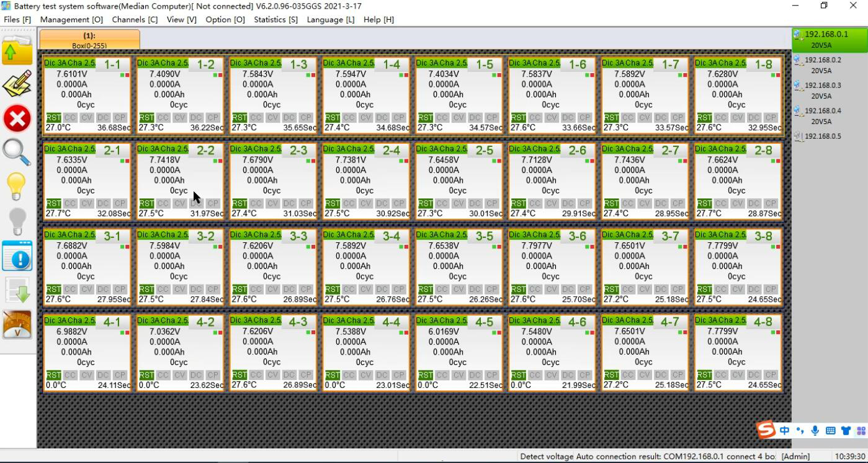
Task: Click the yellow folder upload icon
Action: (17, 51)
